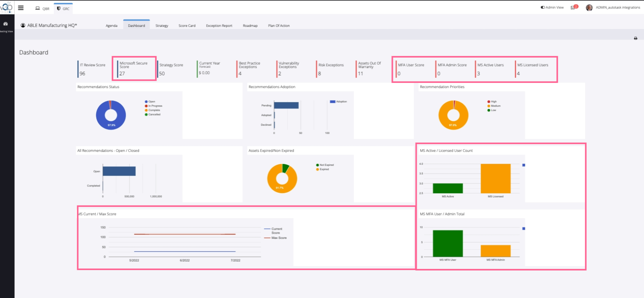Open the Exception Report tab
Viewport: 644px width, 298px height.
tap(219, 26)
